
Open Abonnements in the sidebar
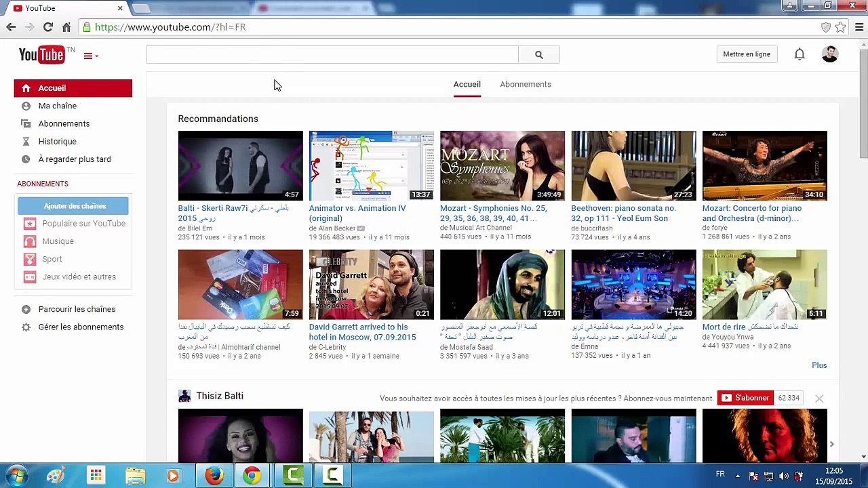coord(64,123)
